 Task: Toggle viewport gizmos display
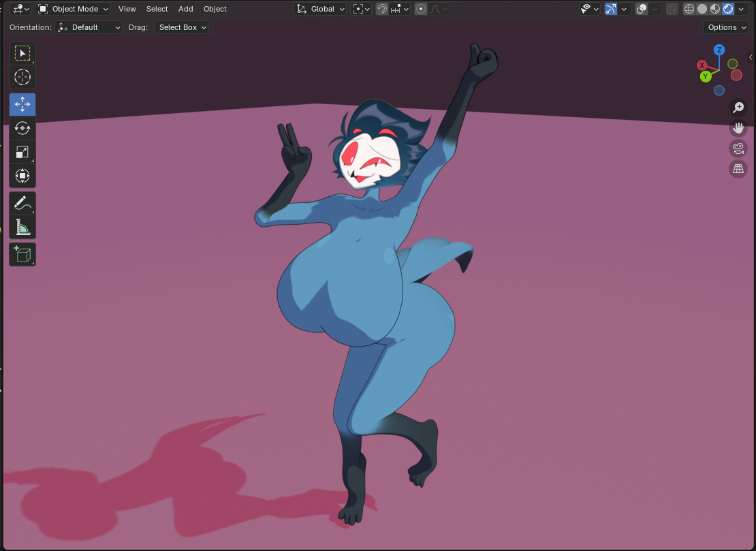611,9
